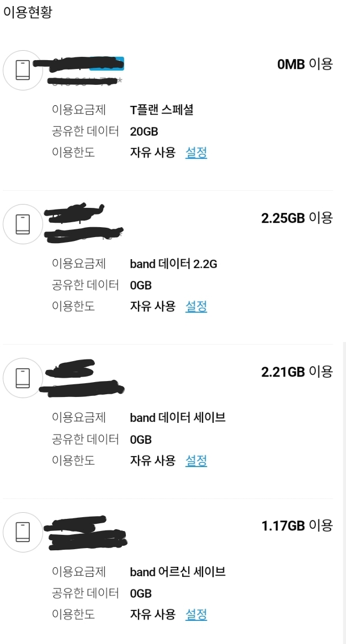Tap the phone icon for band 데이터 2.2G line

click(x=23, y=224)
